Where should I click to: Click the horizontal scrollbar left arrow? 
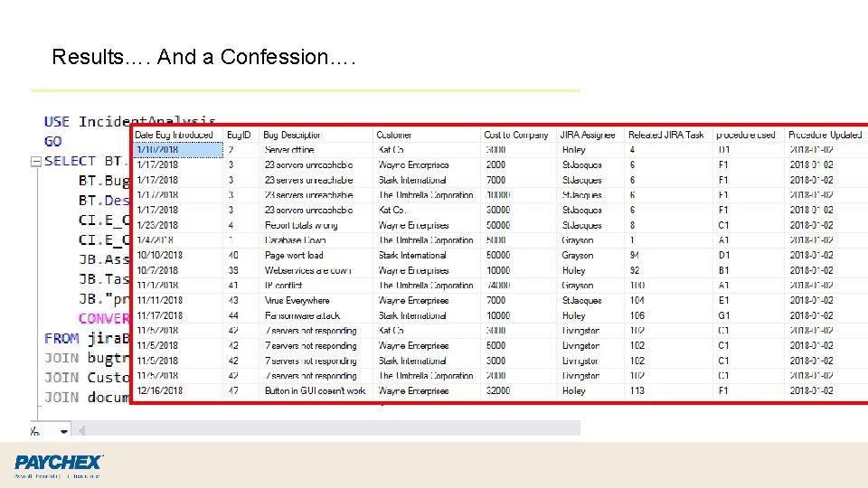tap(82, 430)
